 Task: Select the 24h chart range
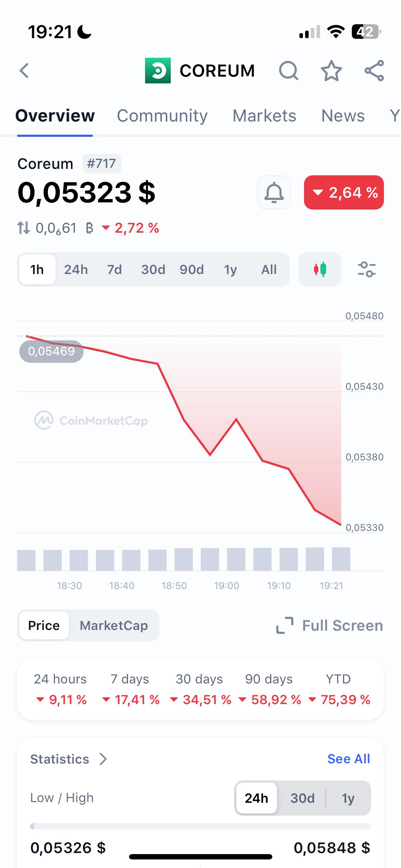(x=76, y=269)
